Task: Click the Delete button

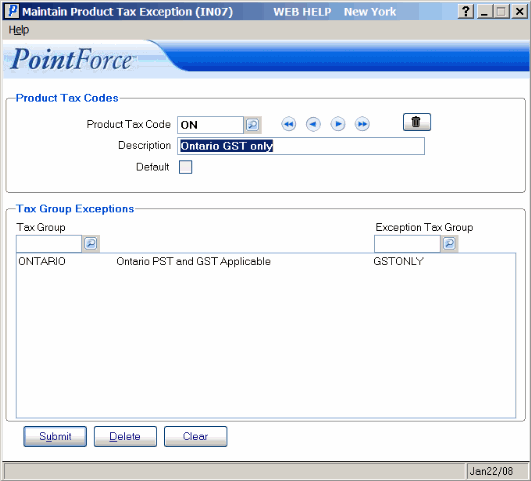Action: click(125, 436)
